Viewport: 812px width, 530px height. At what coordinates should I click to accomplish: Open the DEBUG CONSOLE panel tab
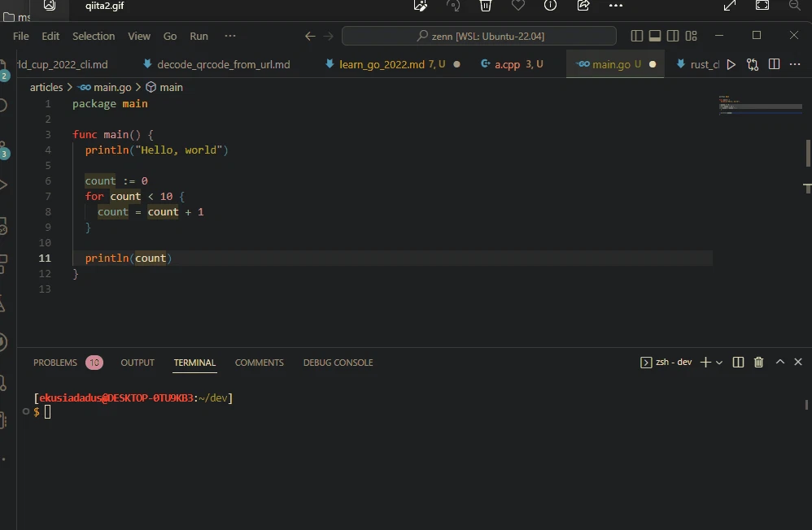point(338,363)
